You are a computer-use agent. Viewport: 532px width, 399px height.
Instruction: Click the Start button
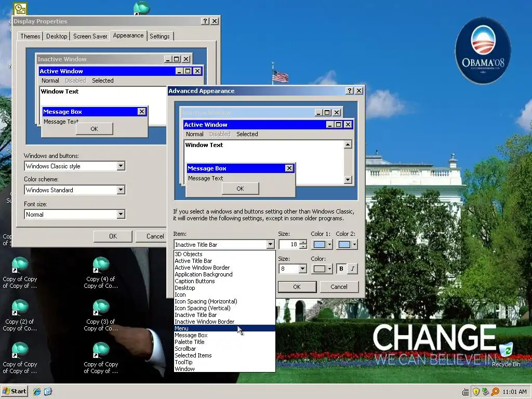(14, 392)
